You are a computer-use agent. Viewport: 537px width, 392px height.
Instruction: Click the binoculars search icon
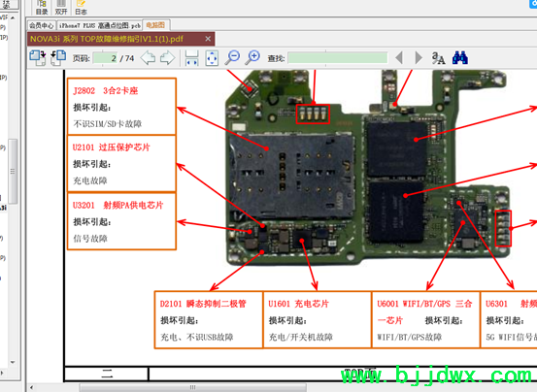[460, 58]
